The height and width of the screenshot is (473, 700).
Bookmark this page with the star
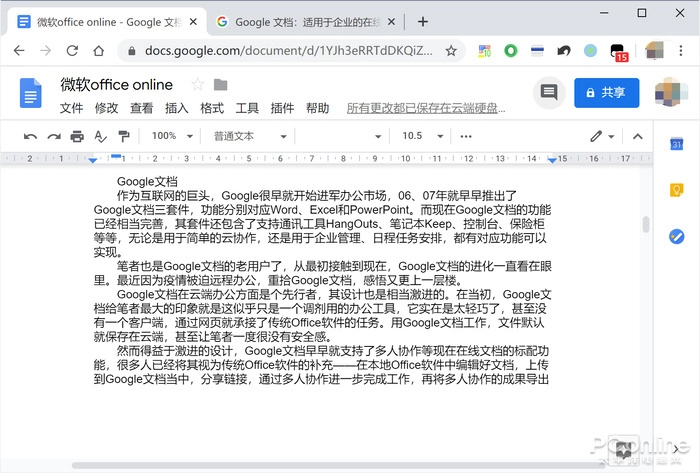tap(451, 50)
